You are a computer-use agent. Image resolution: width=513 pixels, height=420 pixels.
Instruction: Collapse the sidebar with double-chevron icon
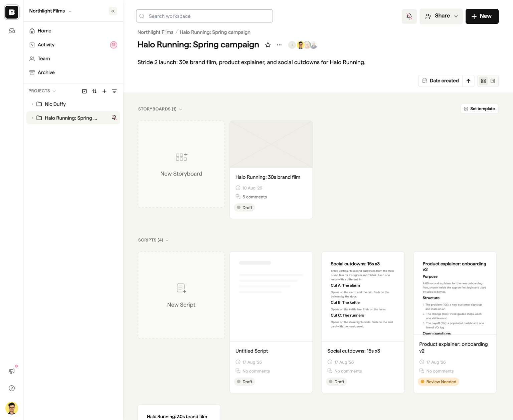pos(113,11)
